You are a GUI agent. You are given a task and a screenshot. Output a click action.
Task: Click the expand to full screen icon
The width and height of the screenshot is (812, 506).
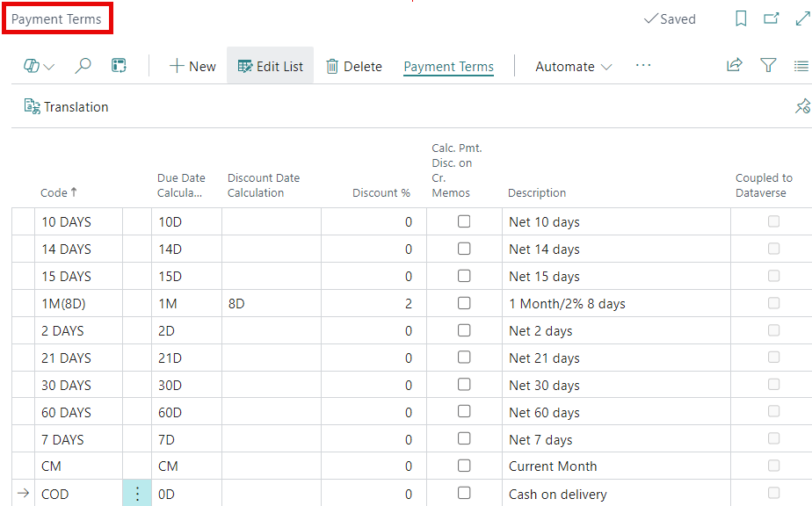pyautogui.click(x=801, y=18)
